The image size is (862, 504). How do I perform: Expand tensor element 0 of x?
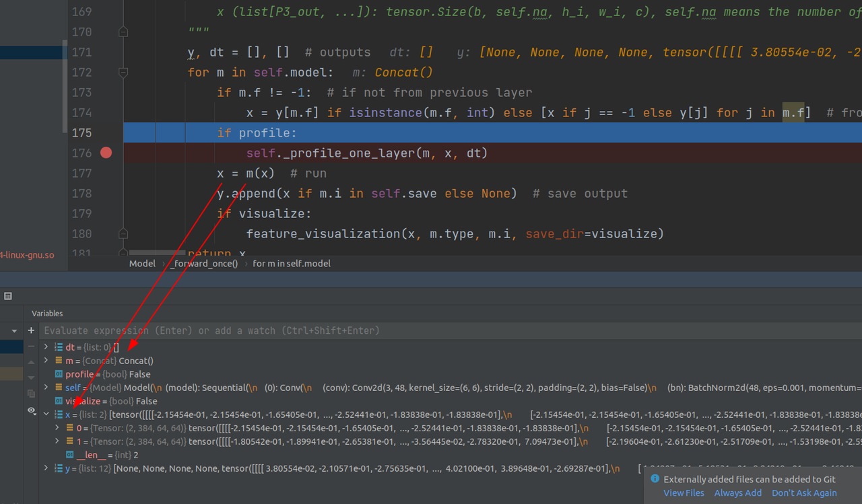coord(57,428)
